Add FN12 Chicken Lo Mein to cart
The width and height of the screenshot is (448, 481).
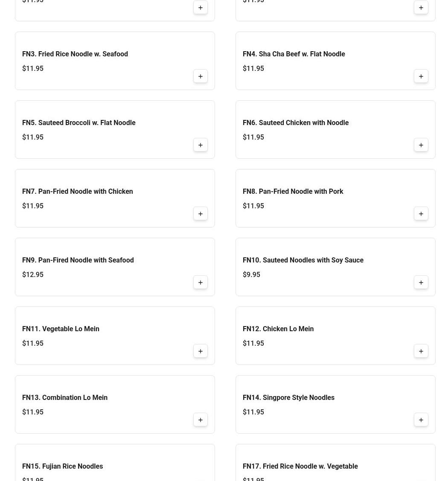pyautogui.click(x=421, y=351)
